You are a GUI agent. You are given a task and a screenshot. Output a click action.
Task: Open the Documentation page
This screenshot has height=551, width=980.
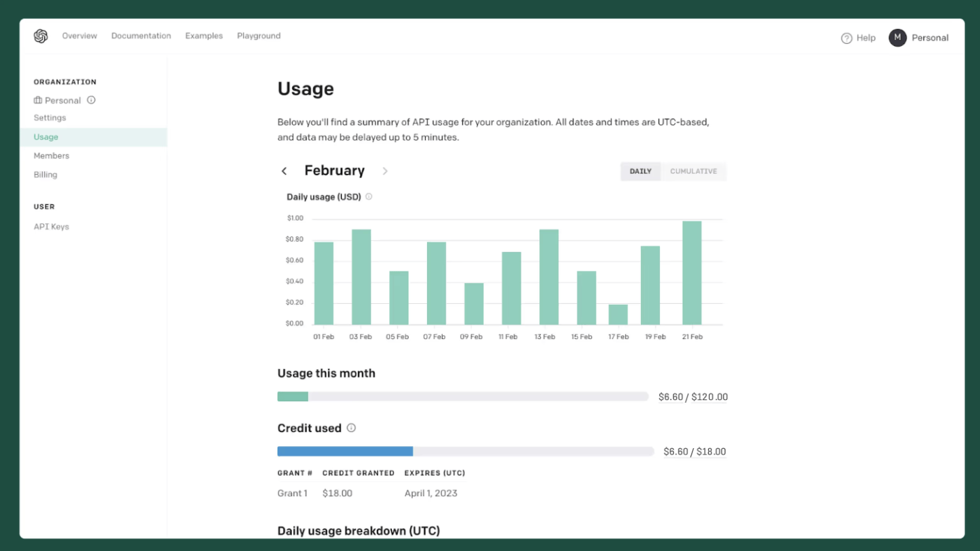point(141,35)
